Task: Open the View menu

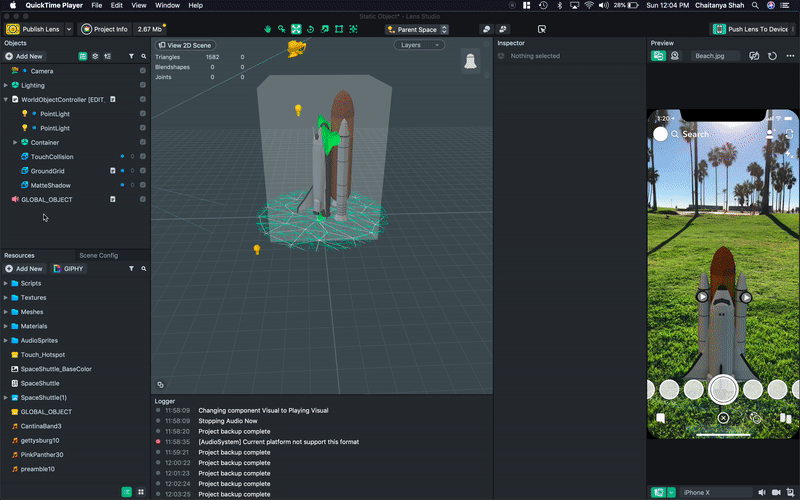Action: pyautogui.click(x=139, y=5)
